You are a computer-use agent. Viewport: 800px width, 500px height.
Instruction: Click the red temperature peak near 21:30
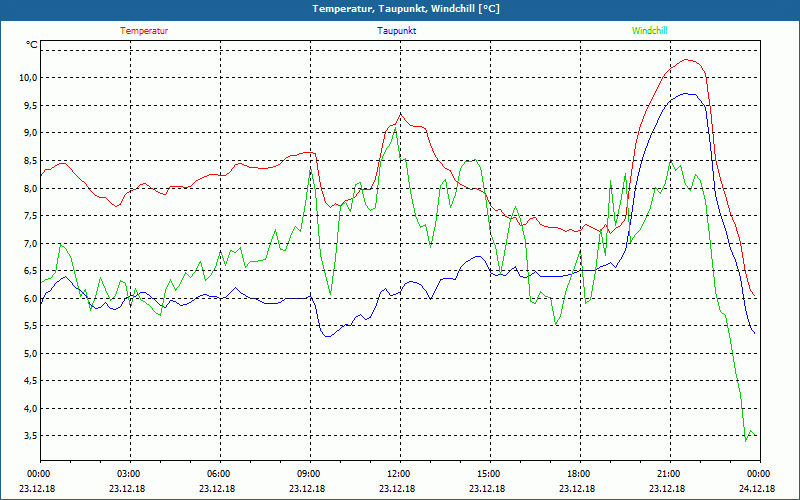click(x=686, y=60)
